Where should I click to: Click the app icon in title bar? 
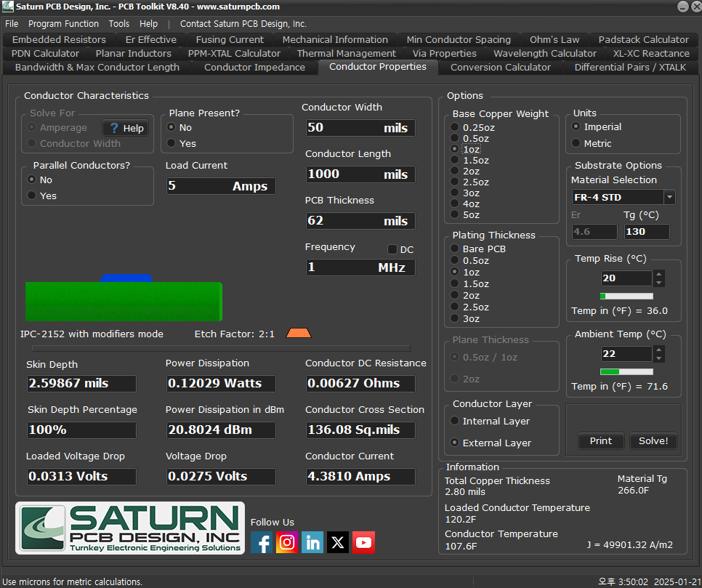7,7
